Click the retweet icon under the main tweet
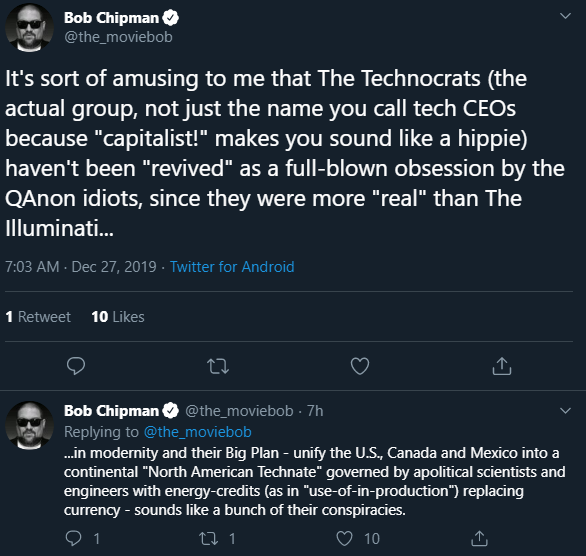 [x=218, y=366]
